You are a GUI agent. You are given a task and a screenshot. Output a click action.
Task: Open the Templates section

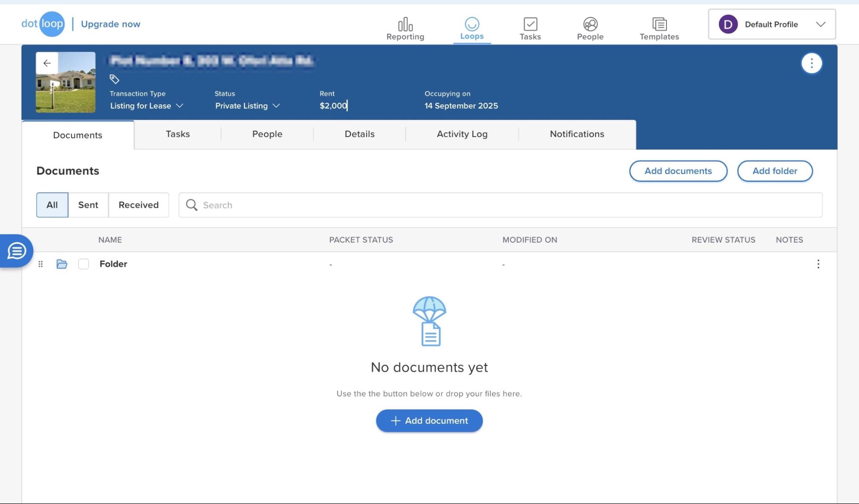658,27
